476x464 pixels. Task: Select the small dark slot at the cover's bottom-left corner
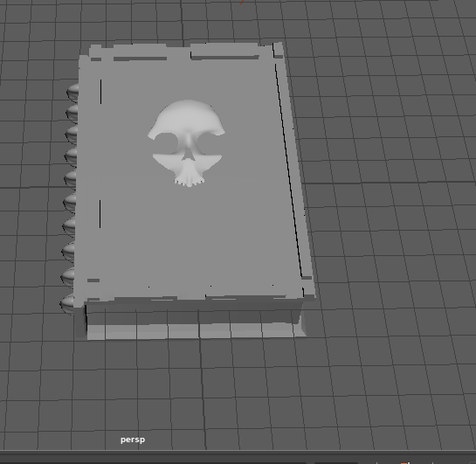(93, 280)
